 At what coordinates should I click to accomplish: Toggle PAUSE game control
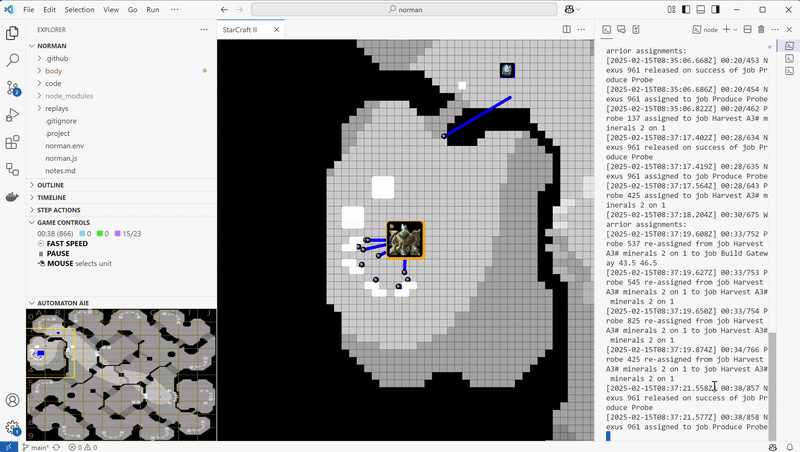(54, 254)
